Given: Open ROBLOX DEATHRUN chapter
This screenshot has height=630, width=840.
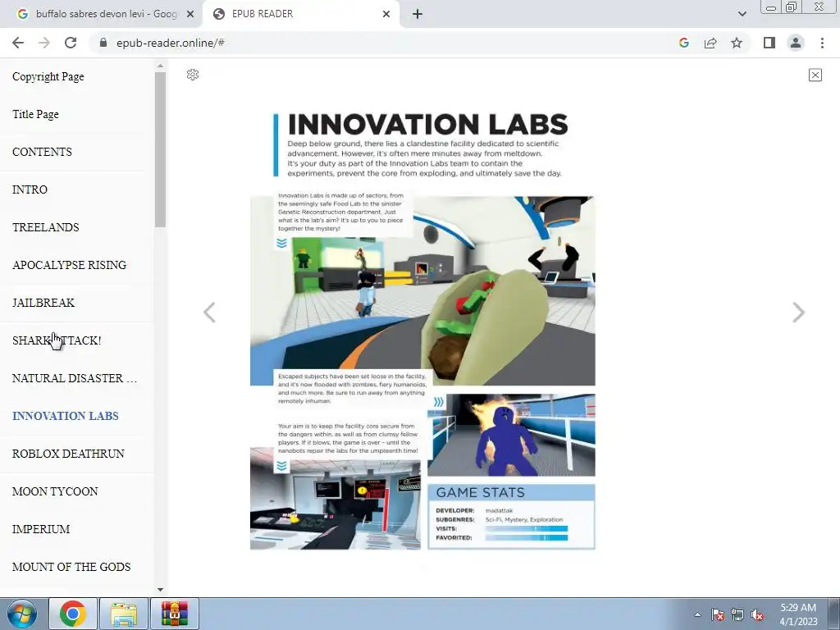Looking at the screenshot, I should pyautogui.click(x=68, y=454).
